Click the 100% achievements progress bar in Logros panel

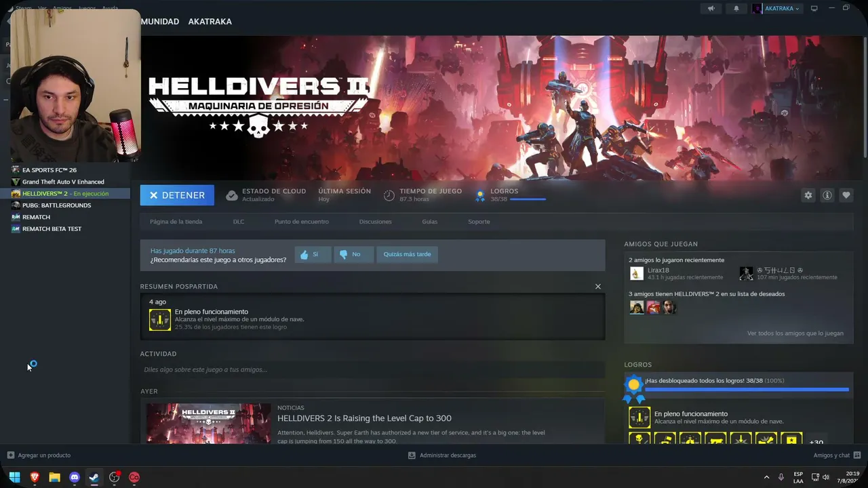[747, 390]
